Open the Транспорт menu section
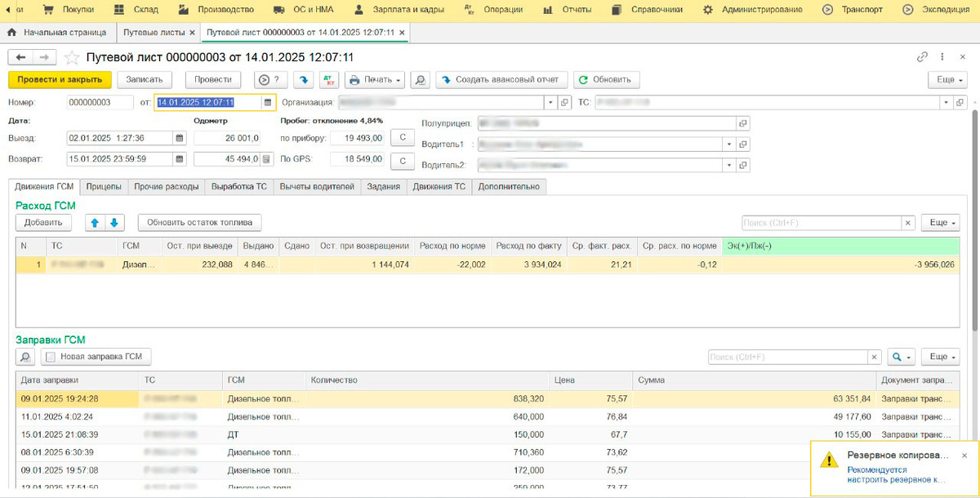This screenshot has width=980, height=498. point(852,10)
